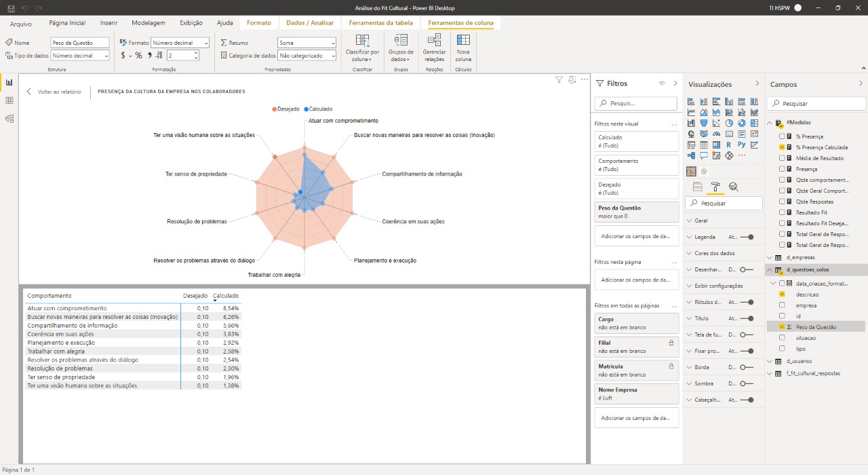Switch to the Data view icon in sidebar
868x475 pixels.
point(9,100)
